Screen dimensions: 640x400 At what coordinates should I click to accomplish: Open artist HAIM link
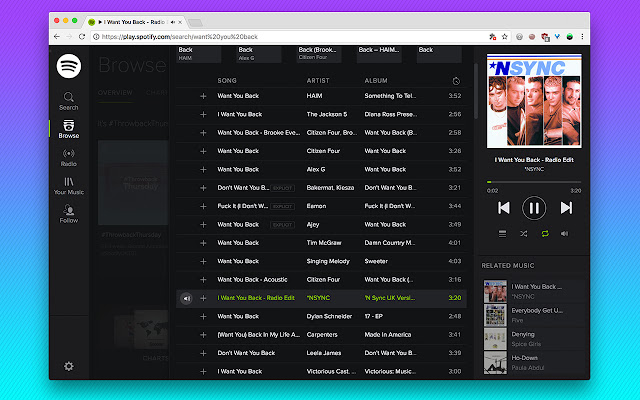tap(314, 96)
